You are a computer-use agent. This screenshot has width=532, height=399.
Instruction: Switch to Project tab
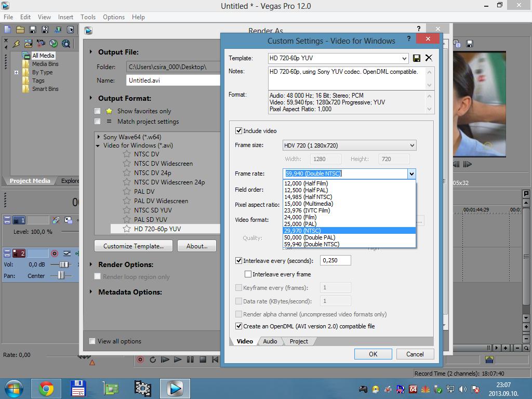[299, 341]
